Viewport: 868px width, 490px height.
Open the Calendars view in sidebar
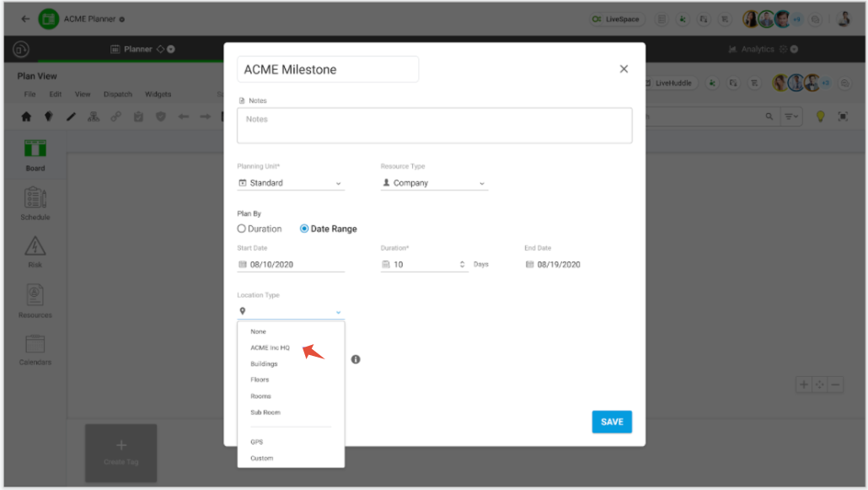tap(35, 349)
